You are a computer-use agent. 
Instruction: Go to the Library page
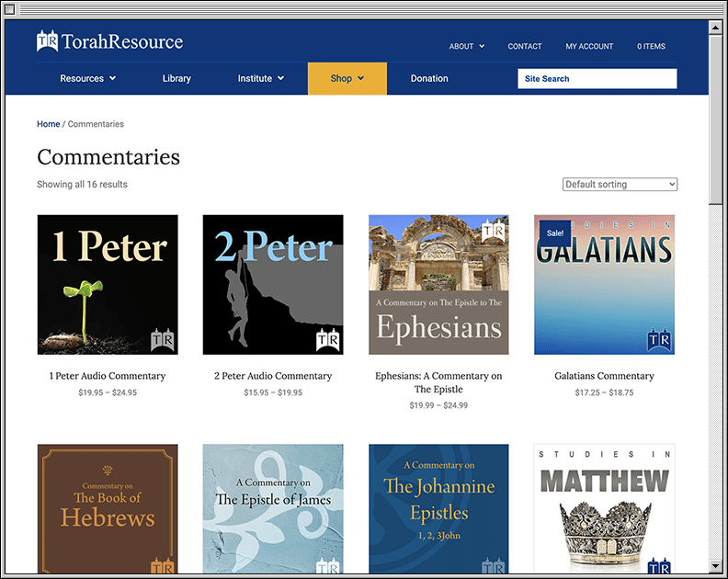176,79
